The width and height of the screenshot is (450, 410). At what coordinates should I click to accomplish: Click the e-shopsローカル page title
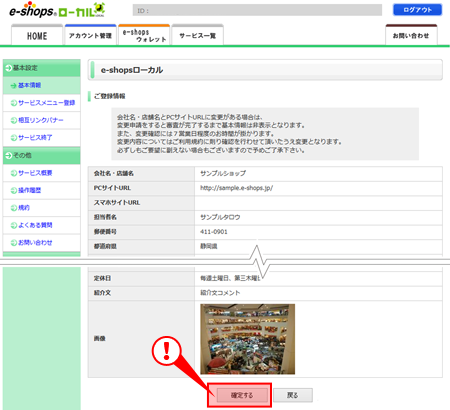pyautogui.click(x=132, y=70)
